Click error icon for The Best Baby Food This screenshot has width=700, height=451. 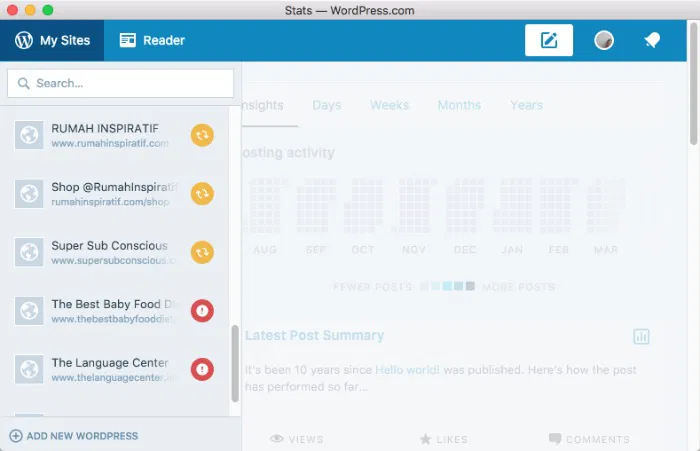tap(202, 310)
